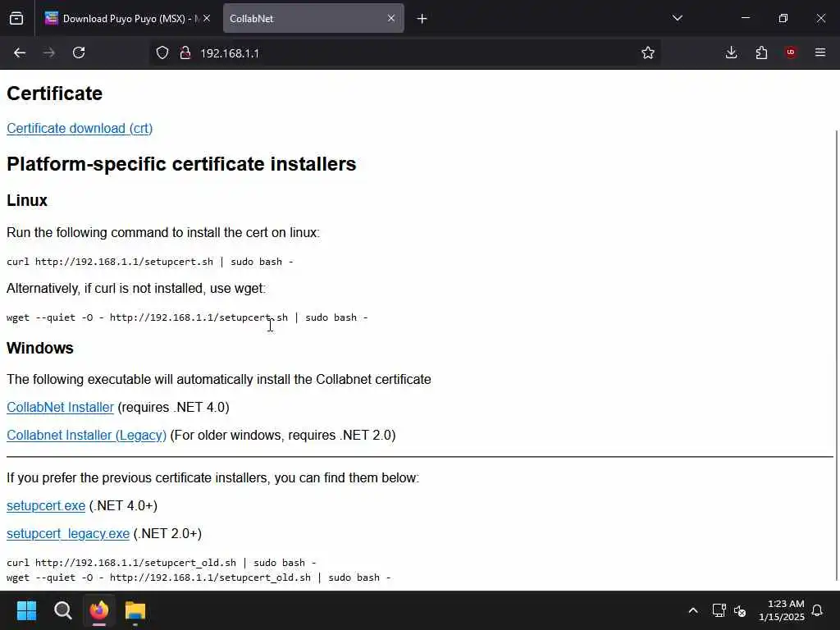Click the insecure connection lock icon
840x630 pixels.
(x=185, y=52)
